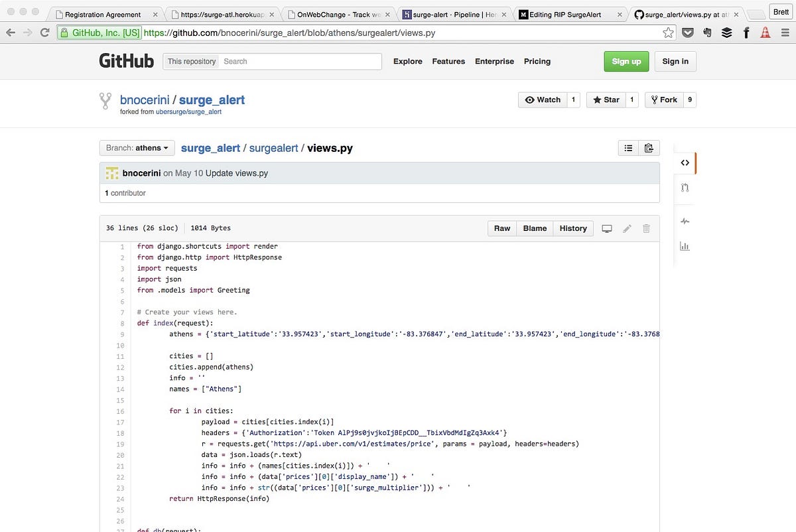
Task: Open the Branch: athens dropdown
Action: click(137, 148)
